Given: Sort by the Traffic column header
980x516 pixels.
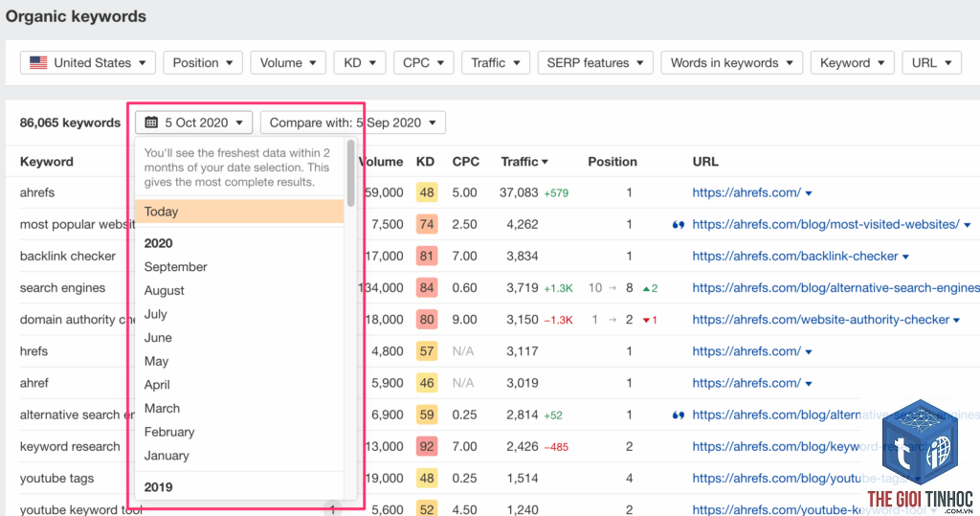Looking at the screenshot, I should click(524, 162).
